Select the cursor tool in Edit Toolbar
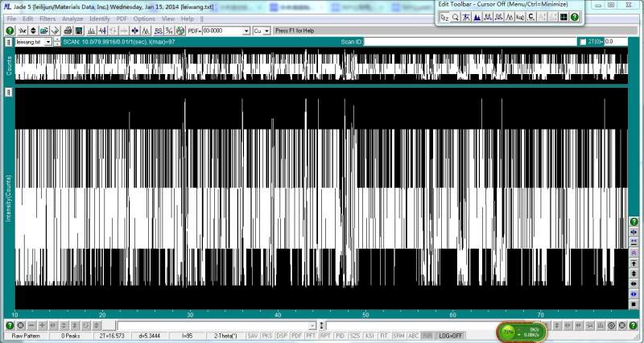644x343 pixels. coord(444,17)
